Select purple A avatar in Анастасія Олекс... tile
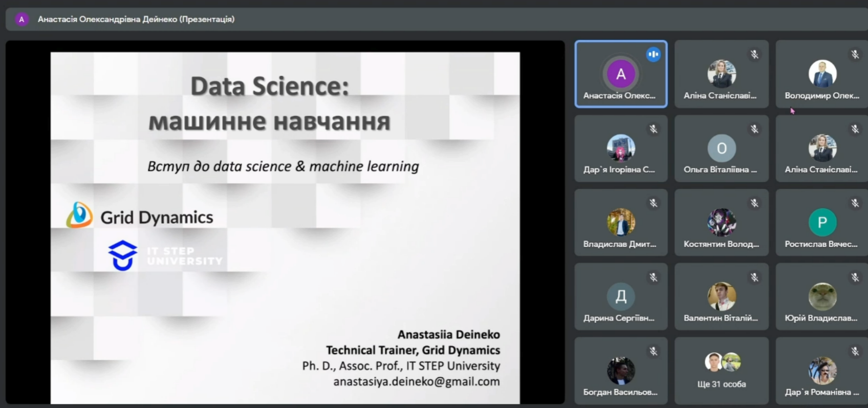This screenshot has width=868, height=408. click(621, 74)
